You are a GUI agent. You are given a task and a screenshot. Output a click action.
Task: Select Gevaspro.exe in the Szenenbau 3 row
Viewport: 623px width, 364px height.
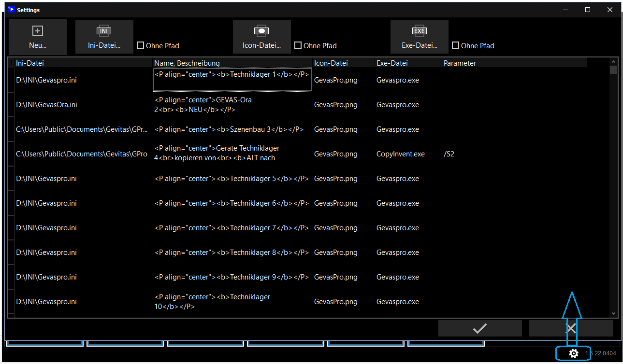tap(408, 129)
